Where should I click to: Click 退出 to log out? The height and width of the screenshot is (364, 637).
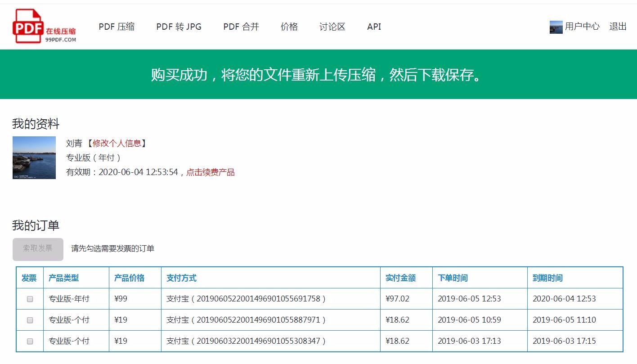point(618,27)
